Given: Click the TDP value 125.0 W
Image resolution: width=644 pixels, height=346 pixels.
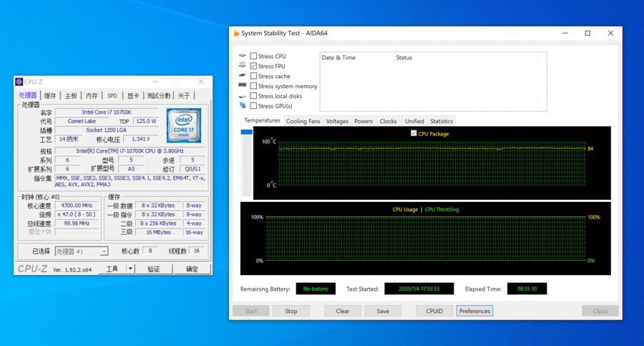Looking at the screenshot, I should coord(146,121).
